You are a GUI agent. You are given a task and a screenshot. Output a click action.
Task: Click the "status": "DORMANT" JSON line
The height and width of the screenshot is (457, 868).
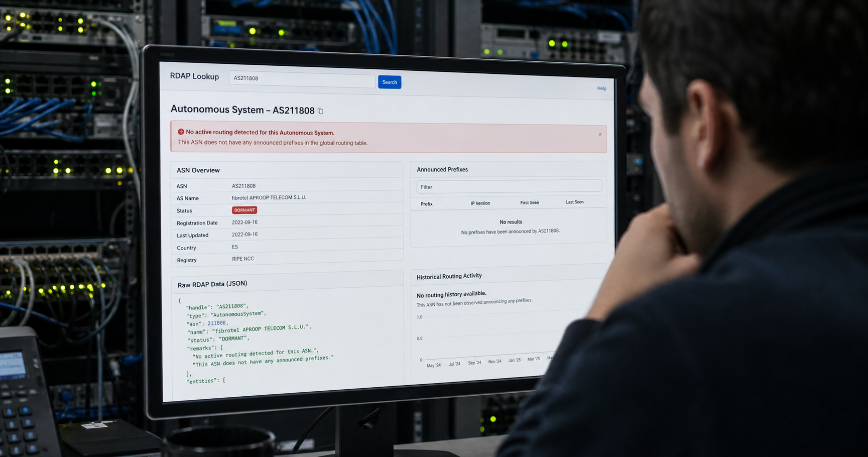218,339
